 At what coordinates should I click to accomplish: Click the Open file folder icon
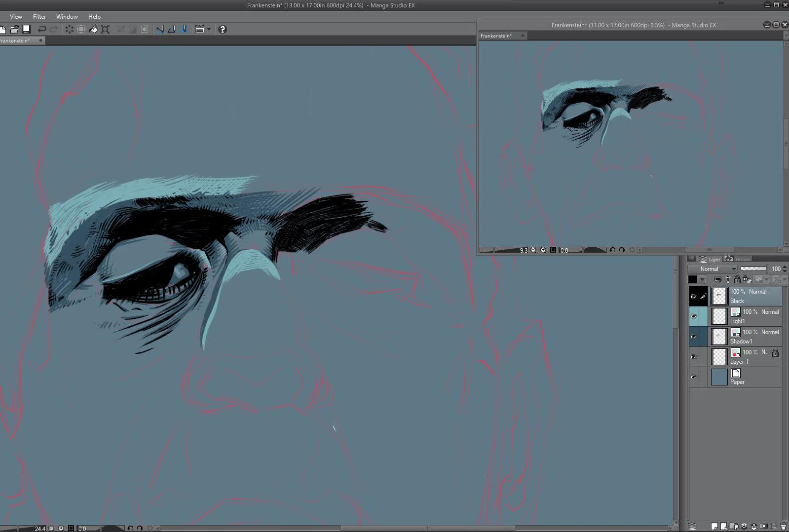point(14,29)
